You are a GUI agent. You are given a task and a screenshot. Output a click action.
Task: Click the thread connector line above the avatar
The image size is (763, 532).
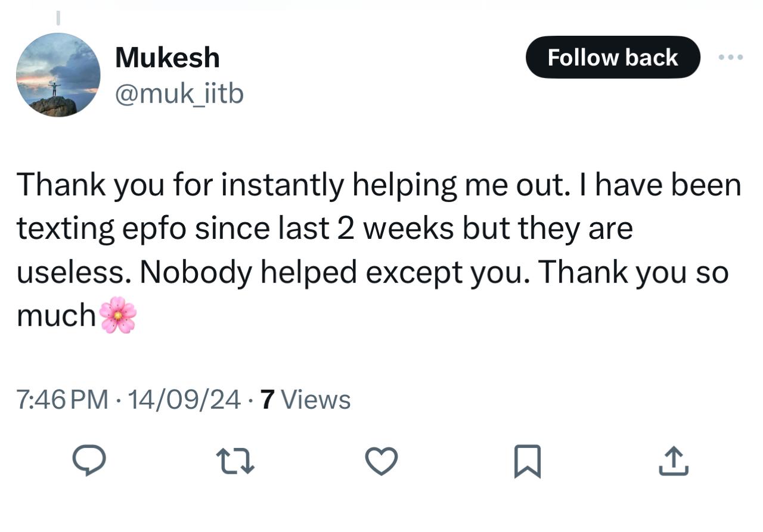point(58,18)
